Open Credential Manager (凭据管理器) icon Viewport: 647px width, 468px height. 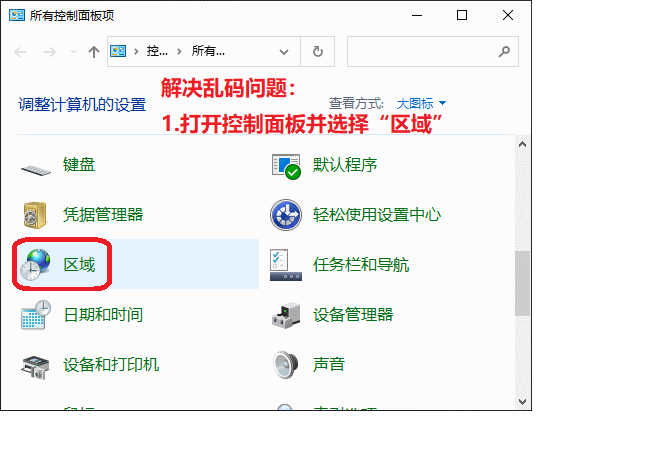click(x=36, y=214)
